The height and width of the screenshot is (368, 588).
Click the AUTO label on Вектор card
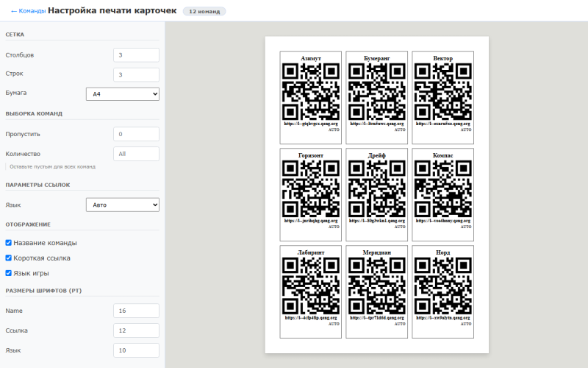pos(466,130)
